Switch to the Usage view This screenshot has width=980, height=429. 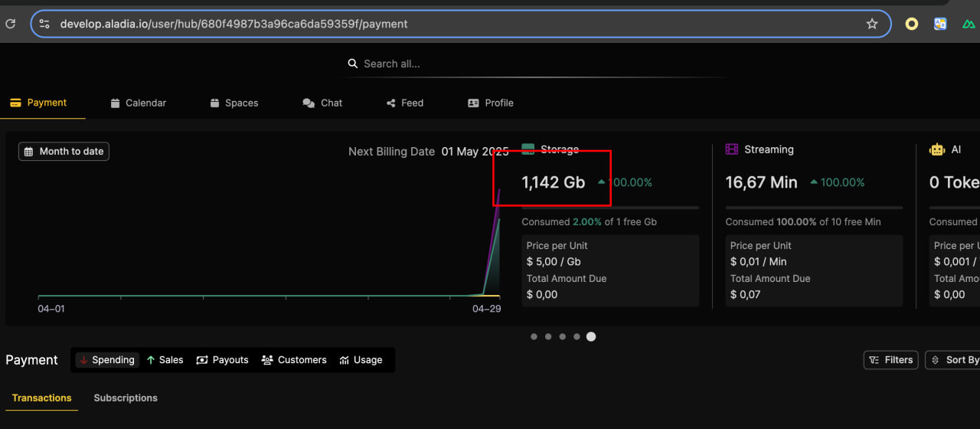[x=361, y=360]
